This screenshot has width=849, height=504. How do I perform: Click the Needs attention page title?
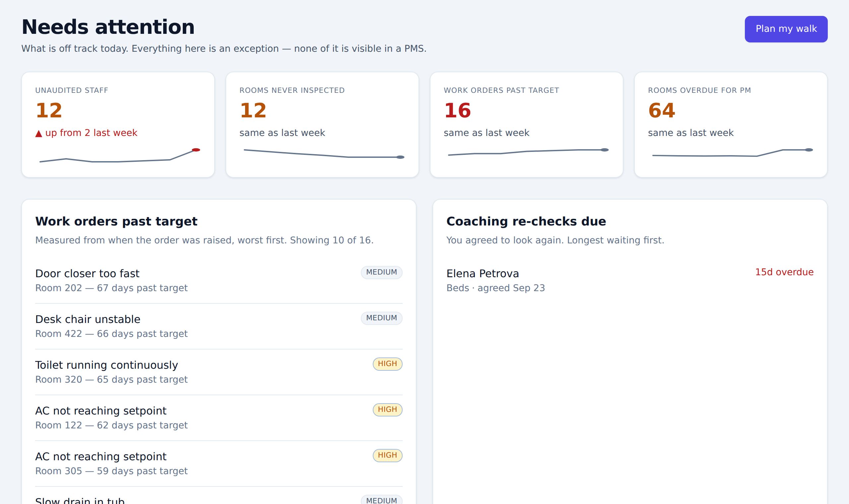108,27
